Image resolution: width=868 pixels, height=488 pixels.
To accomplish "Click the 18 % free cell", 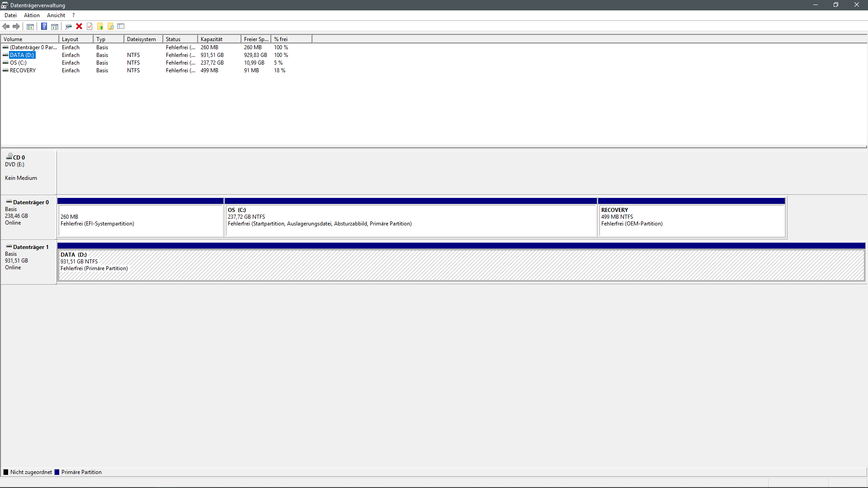I will tap(279, 70).
